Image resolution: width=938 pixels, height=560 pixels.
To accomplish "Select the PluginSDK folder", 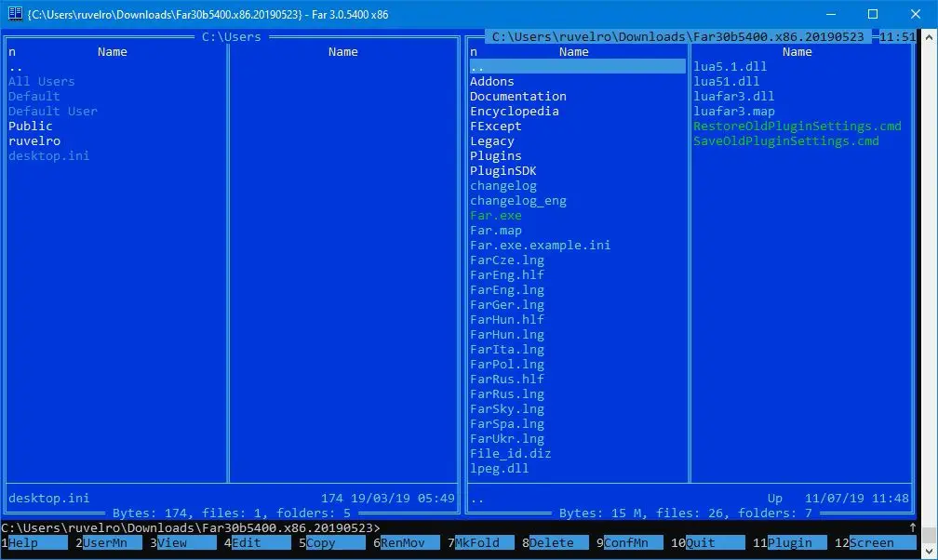I will coord(503,171).
